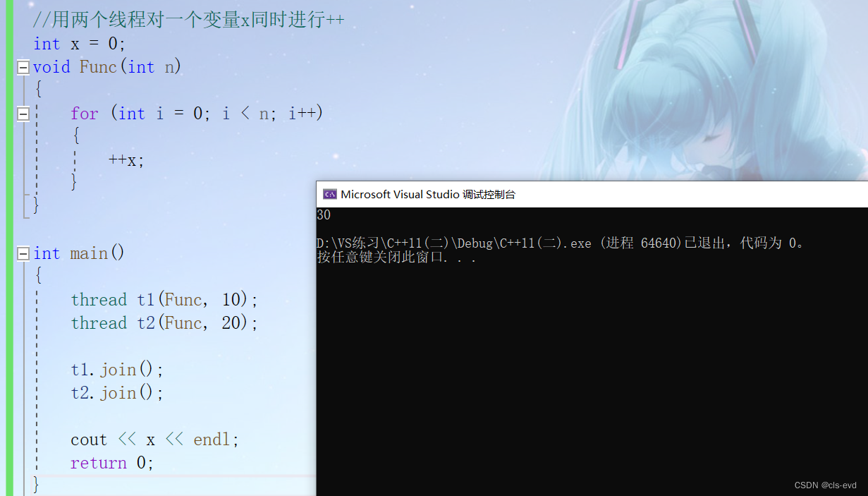Click the console output value 30

324,215
